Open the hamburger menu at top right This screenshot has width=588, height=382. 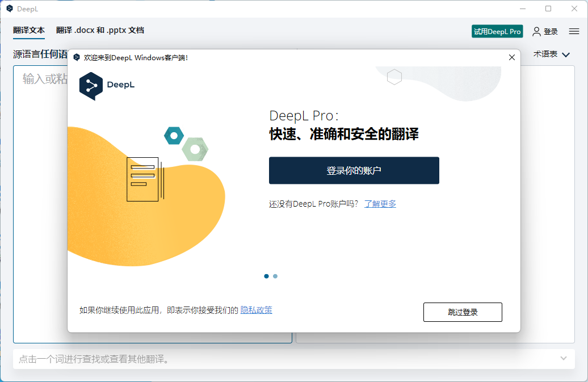pyautogui.click(x=573, y=31)
